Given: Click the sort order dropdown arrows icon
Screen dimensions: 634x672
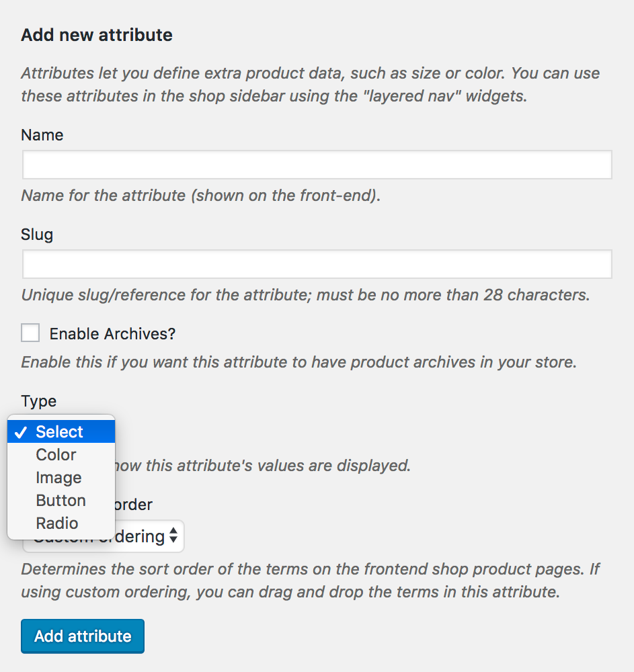Looking at the screenshot, I should tap(173, 536).
